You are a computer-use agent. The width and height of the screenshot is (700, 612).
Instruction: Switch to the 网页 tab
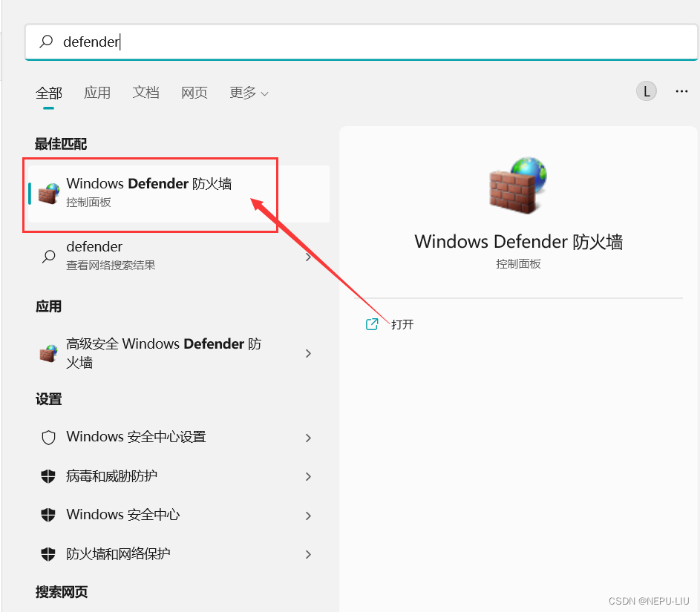(x=194, y=93)
